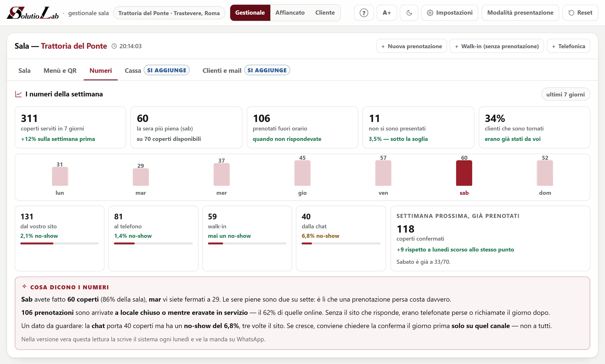Click the 81 al telefono card
Screen dimensions: 605x364
point(153,238)
